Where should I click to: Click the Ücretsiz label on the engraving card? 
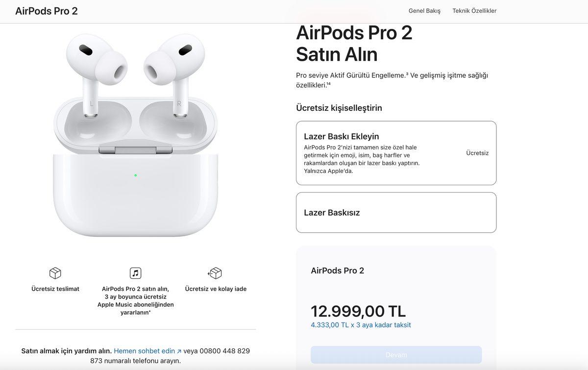[x=477, y=152]
